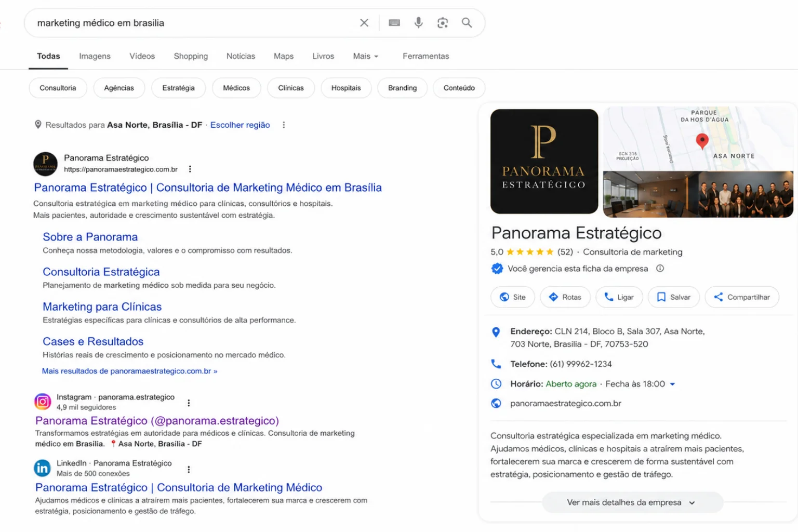
Task: Open options dots beside Escolher região
Action: [284, 125]
